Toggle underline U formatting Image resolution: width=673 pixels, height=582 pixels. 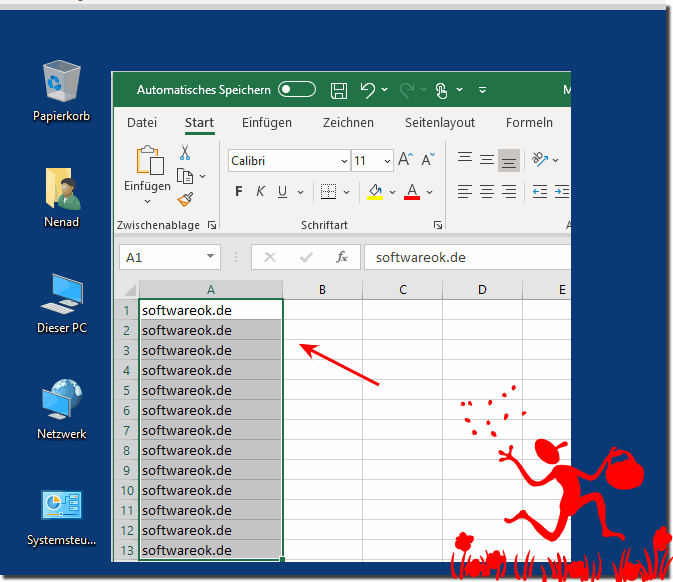[x=282, y=191]
